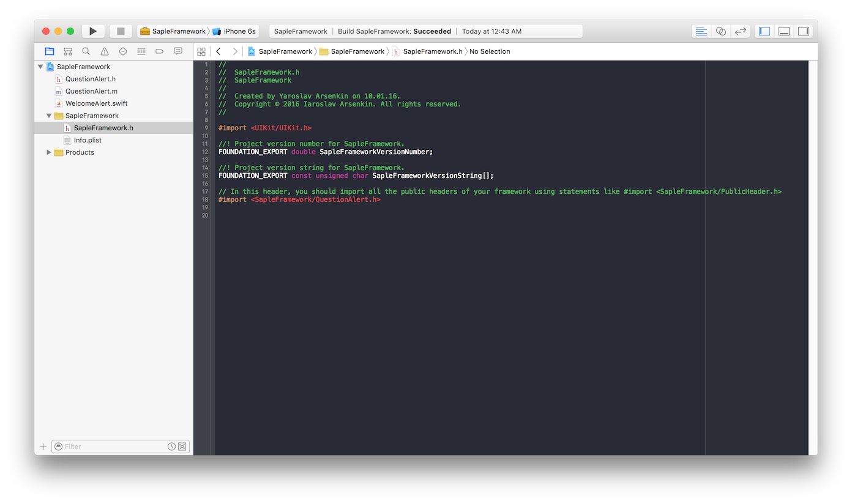Click the SapleFrameworkVersionNumber declaration

[x=326, y=152]
